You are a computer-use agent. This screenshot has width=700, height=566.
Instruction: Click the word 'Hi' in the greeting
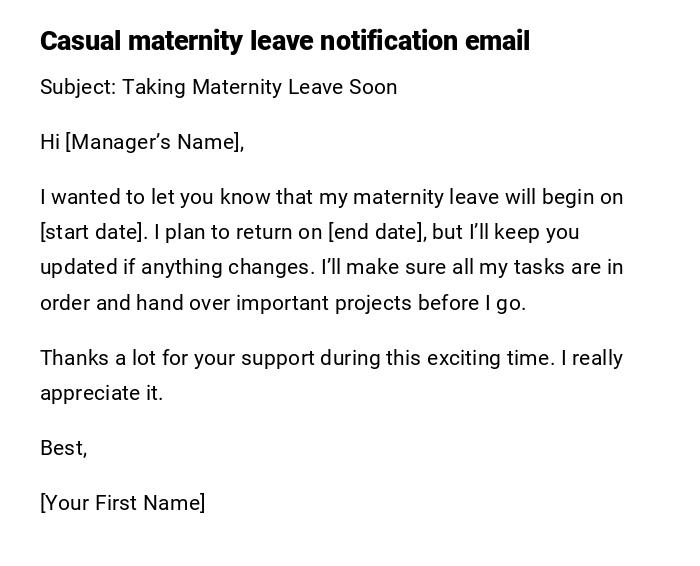point(50,142)
